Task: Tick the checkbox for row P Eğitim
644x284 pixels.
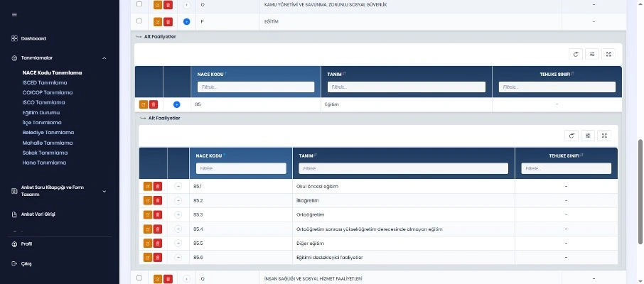Action: (x=139, y=21)
